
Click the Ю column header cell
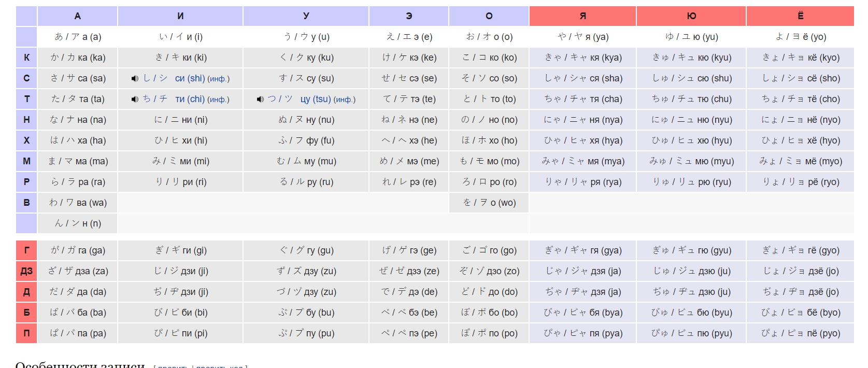[x=691, y=16]
